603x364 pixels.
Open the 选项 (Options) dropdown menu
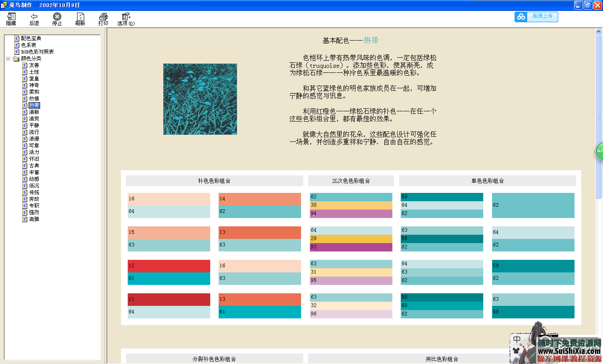[126, 19]
